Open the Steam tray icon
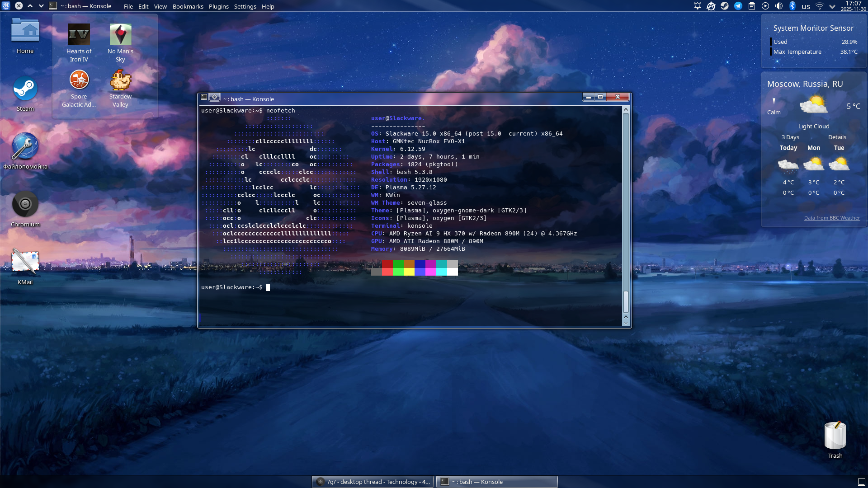Screen dimensions: 868x488 click(725, 6)
